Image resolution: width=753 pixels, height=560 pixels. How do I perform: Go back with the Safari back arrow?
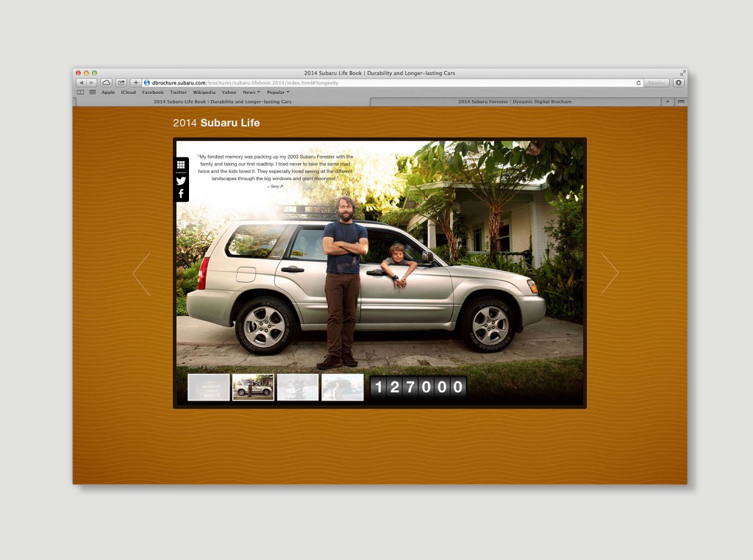coord(82,83)
